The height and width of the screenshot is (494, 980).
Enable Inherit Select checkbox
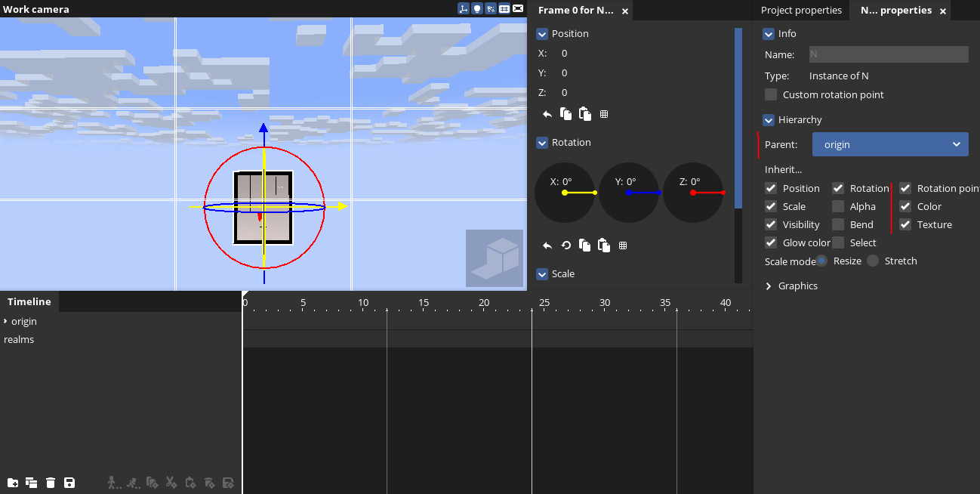[x=838, y=242]
